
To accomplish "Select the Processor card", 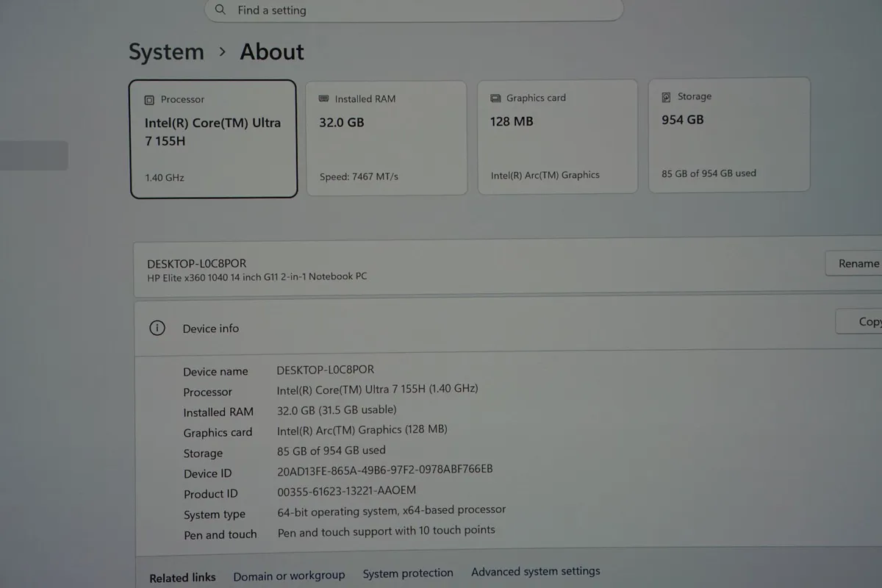I will click(213, 139).
